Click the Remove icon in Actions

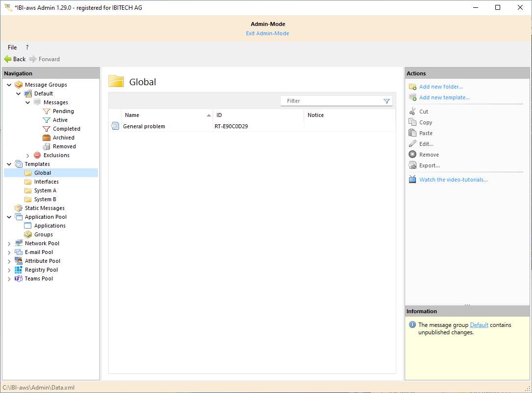(x=412, y=155)
